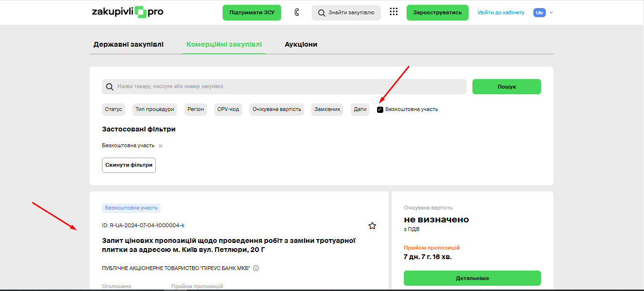
Task: Click the zakupivli.pro logo
Action: (x=127, y=12)
